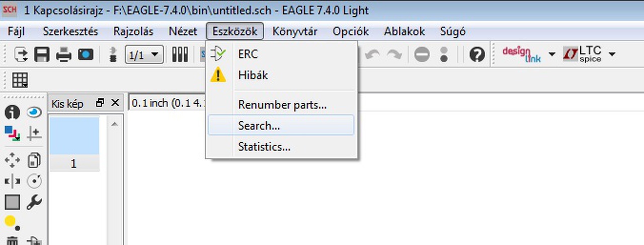Open the Grid settings icon
Screen dimensions: 644x245
click(x=20, y=80)
